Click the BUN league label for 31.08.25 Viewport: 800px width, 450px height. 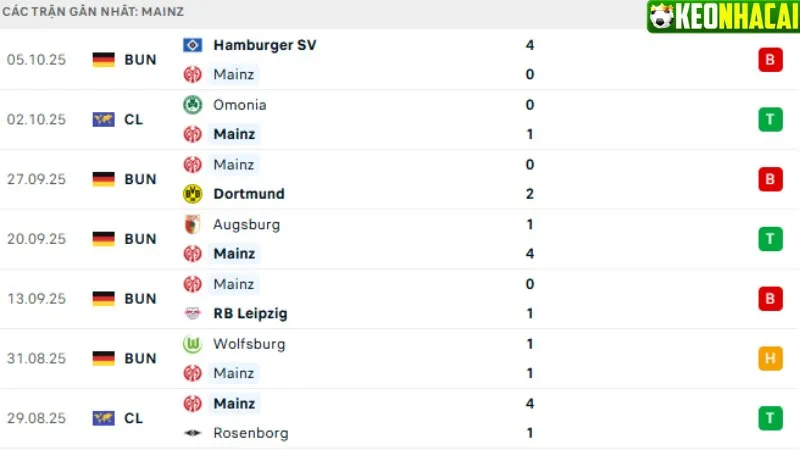point(140,359)
